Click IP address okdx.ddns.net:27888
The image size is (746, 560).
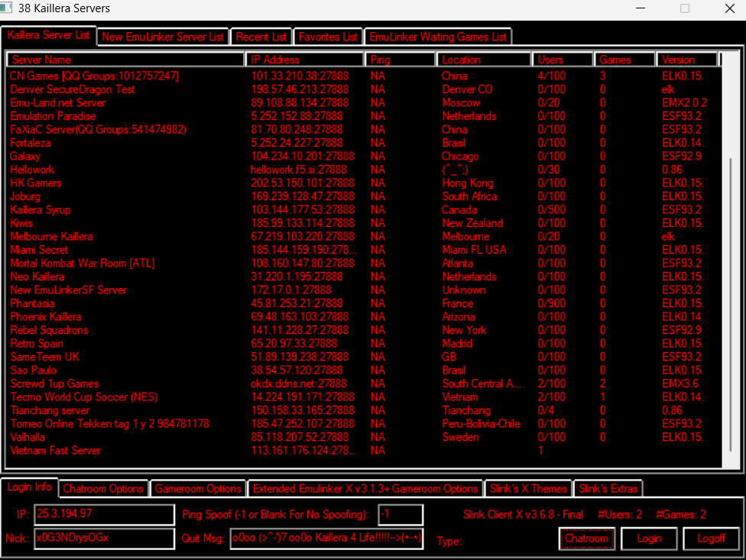pyautogui.click(x=298, y=384)
